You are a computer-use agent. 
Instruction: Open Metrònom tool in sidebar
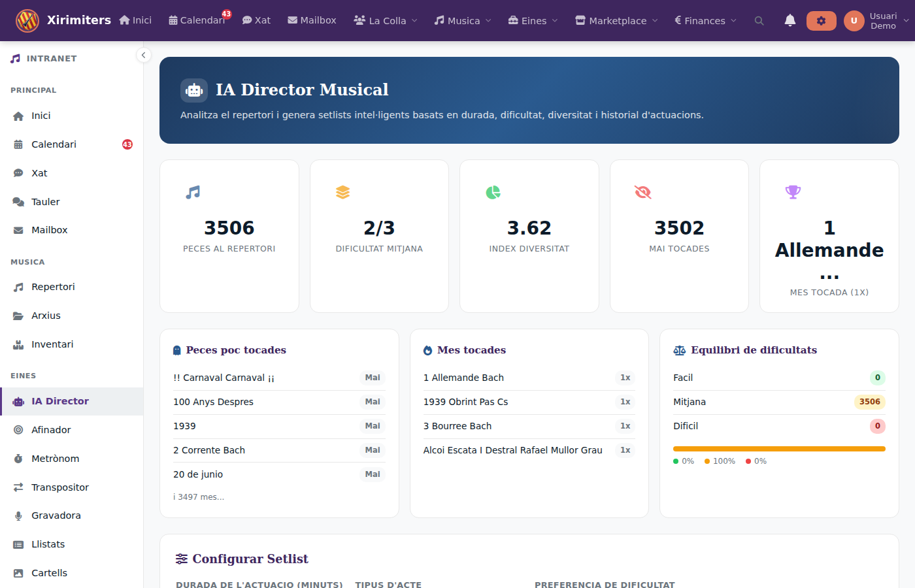(55, 459)
